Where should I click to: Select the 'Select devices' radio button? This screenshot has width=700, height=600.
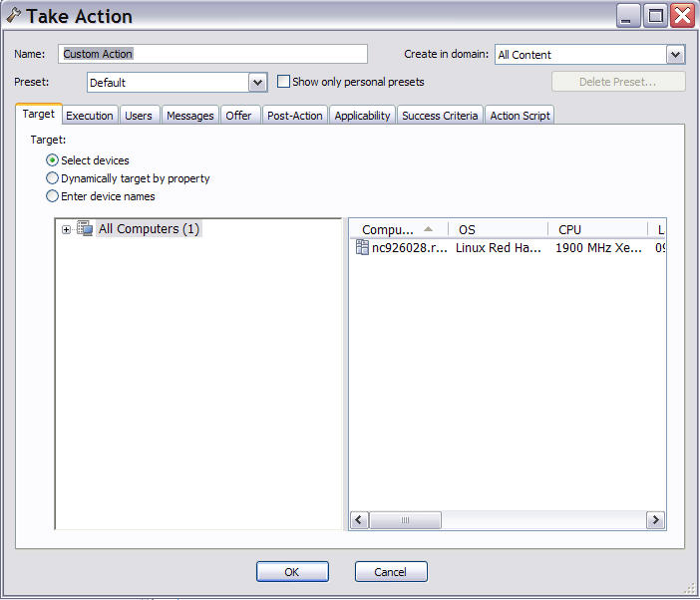click(x=52, y=160)
